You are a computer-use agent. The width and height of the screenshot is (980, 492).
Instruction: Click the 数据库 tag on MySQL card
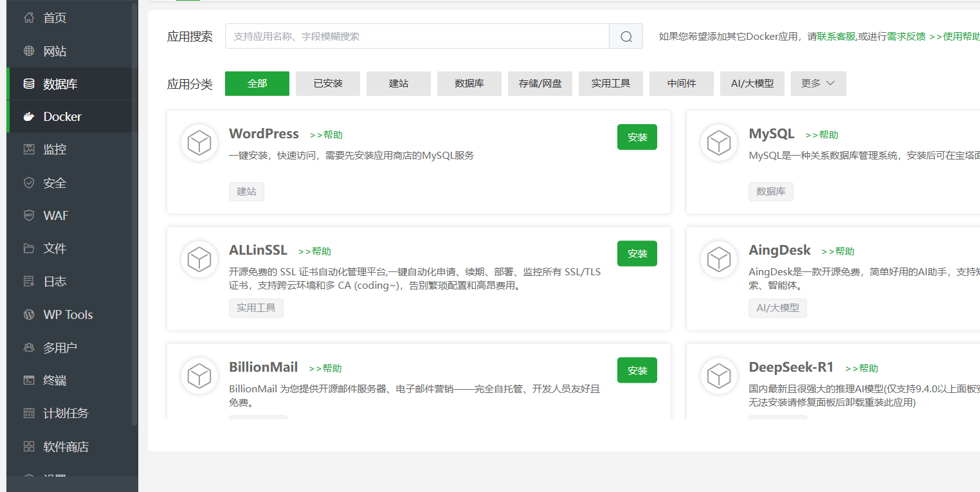tap(771, 192)
